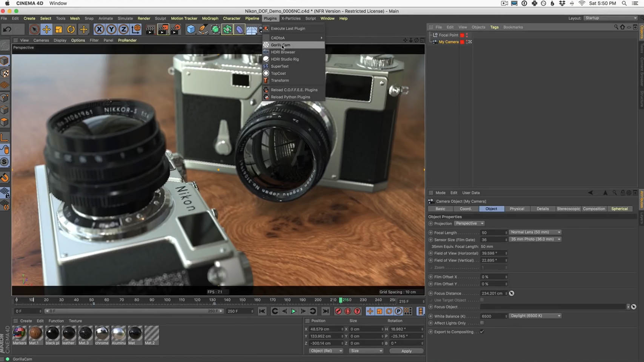
Task: Jump to end of animation
Action: click(326, 311)
